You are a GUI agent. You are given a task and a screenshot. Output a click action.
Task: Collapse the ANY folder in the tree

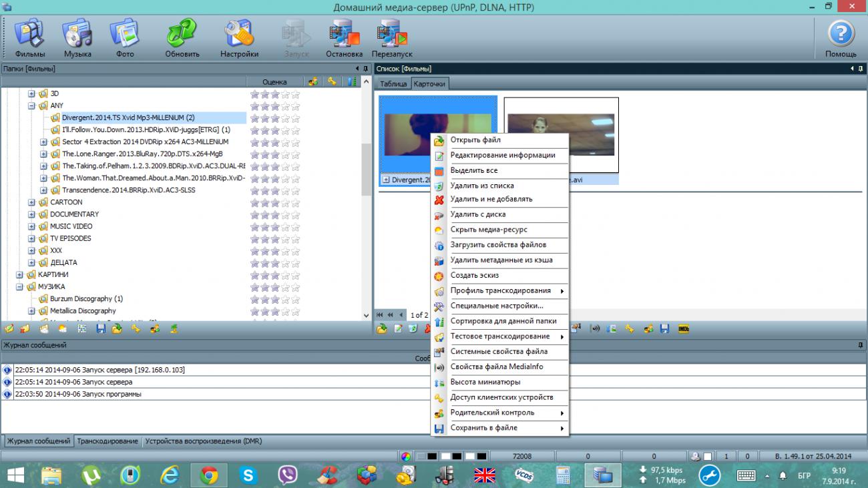pyautogui.click(x=31, y=105)
